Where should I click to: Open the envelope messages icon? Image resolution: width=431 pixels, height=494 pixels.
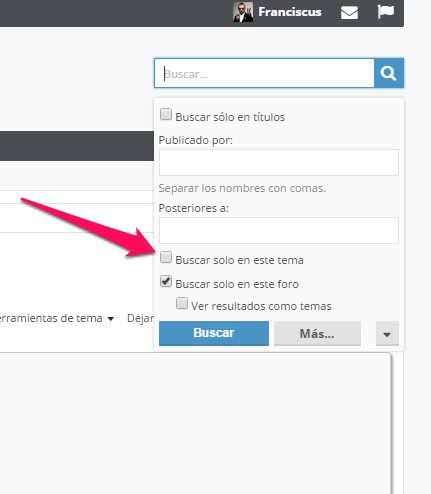pyautogui.click(x=349, y=13)
